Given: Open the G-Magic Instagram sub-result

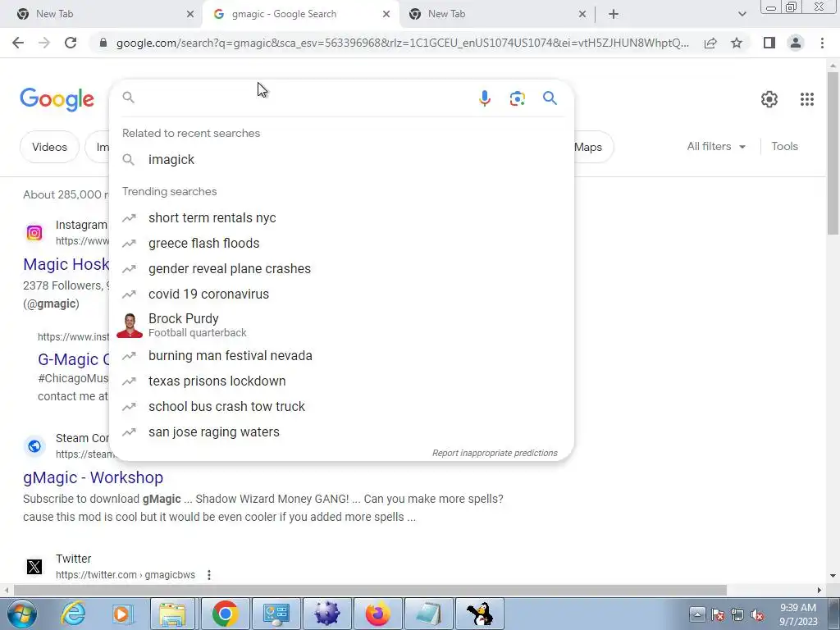Looking at the screenshot, I should tap(73, 359).
